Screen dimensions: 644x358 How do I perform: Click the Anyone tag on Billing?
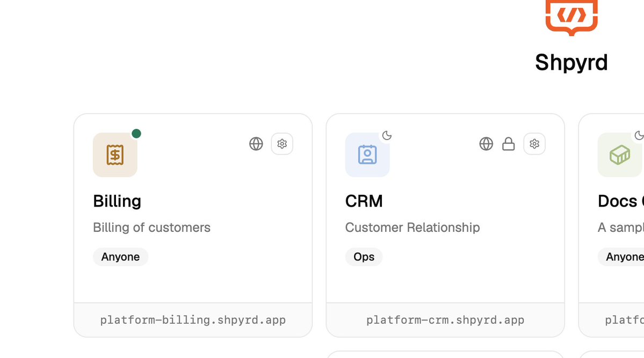click(120, 257)
